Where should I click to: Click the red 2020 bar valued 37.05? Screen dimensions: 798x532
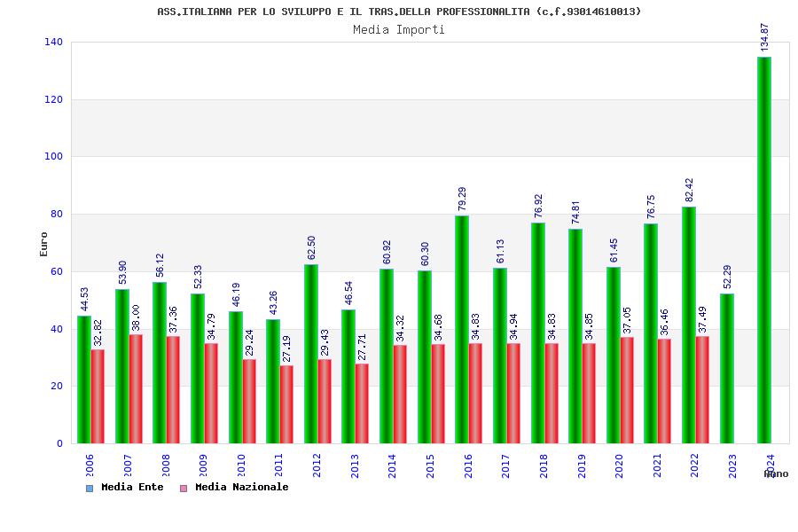(627, 390)
